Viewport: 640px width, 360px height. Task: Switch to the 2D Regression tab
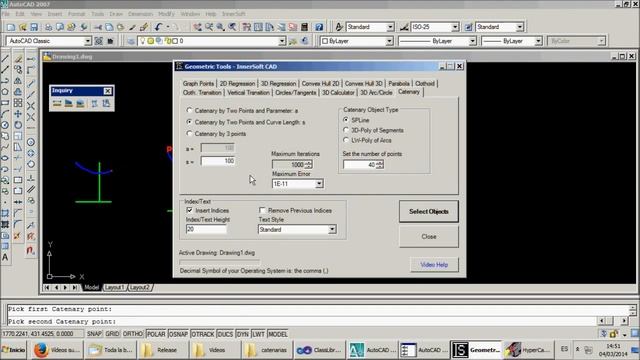click(237, 83)
